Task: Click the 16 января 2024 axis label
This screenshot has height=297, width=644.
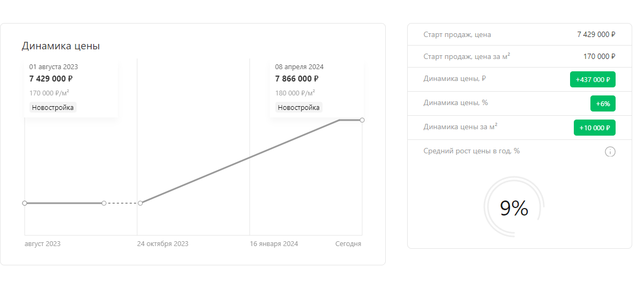Action: [x=274, y=244]
